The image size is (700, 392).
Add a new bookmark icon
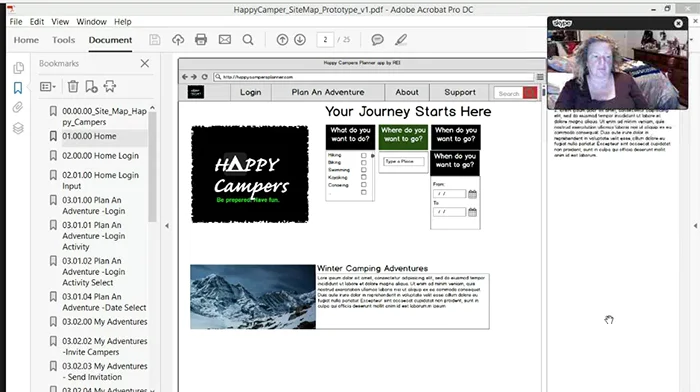[92, 86]
